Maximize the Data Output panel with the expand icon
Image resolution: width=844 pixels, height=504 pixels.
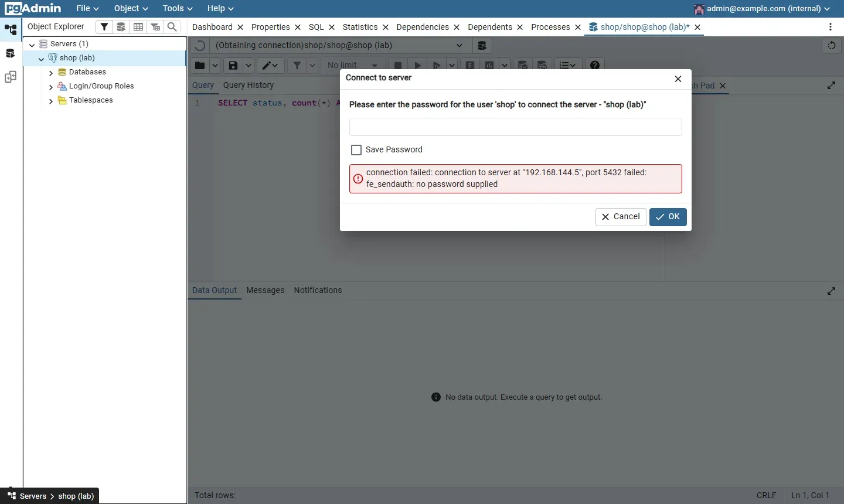(x=831, y=291)
